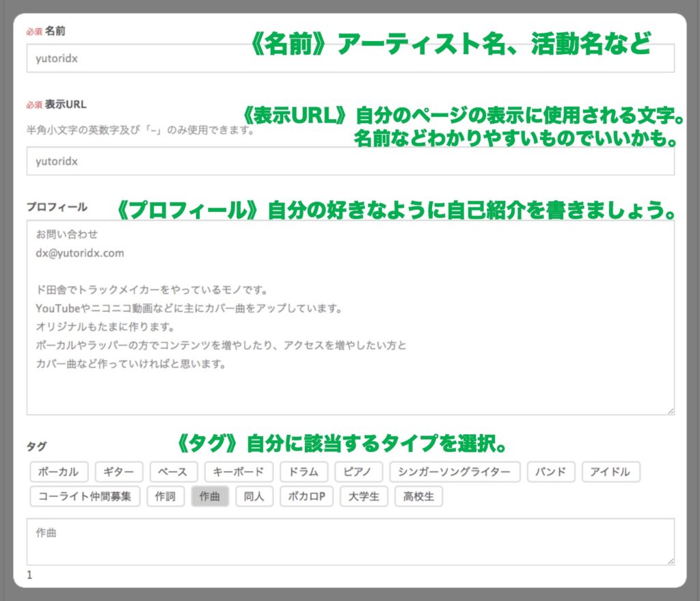Screen dimensions: 700x601
Task: Click the プロフィール field label
Action: point(57,207)
